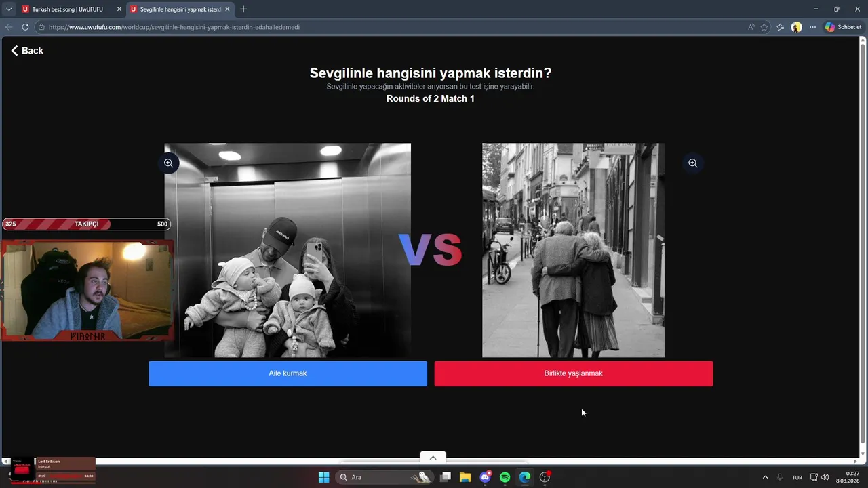Image resolution: width=868 pixels, height=488 pixels.
Task: Open the network tray icon
Action: tap(814, 477)
